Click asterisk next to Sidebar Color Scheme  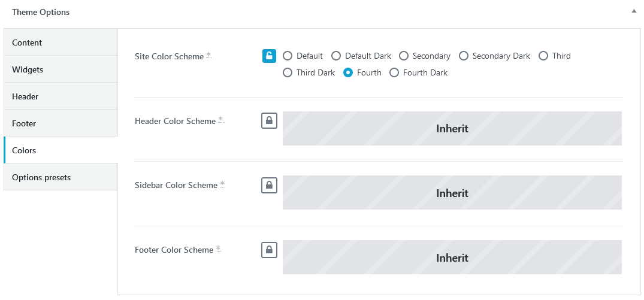point(222,184)
